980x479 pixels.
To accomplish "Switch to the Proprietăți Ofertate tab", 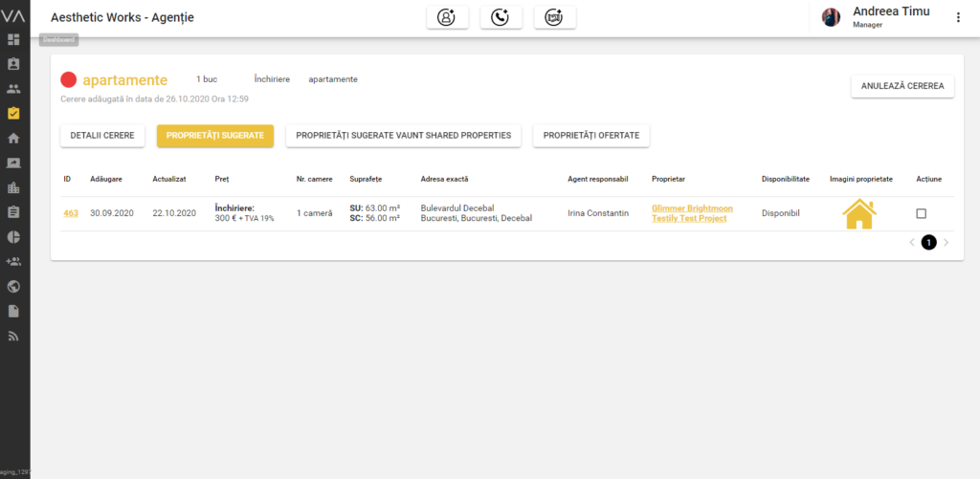I will tap(590, 136).
